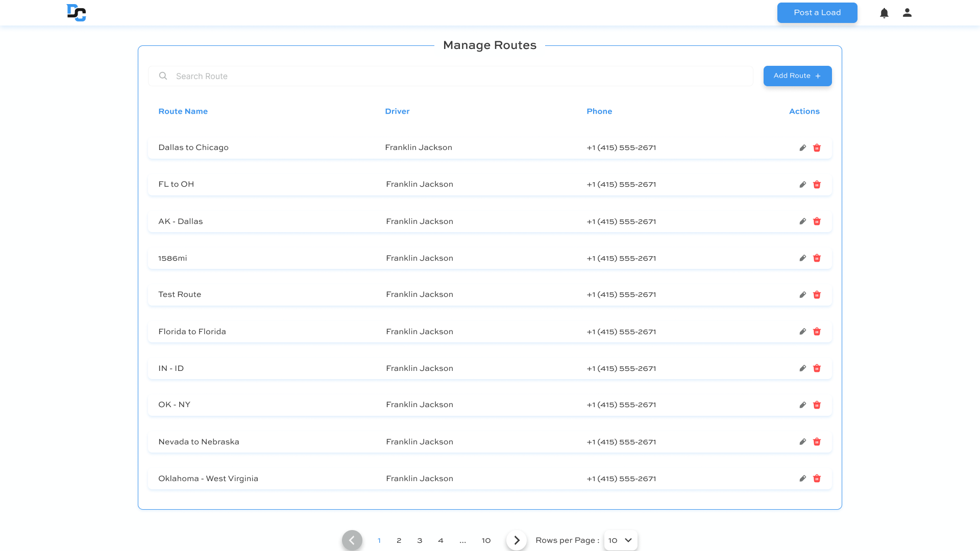
Task: Click phone number in FL to OH row
Action: (x=621, y=184)
